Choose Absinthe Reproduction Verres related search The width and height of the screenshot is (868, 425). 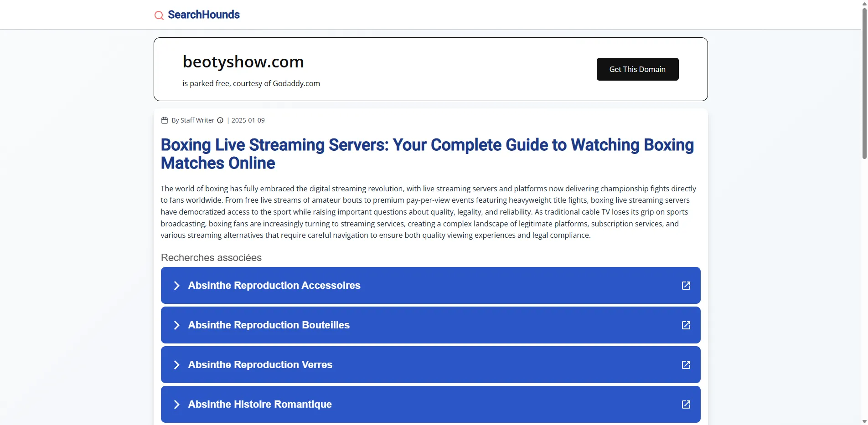pyautogui.click(x=260, y=365)
